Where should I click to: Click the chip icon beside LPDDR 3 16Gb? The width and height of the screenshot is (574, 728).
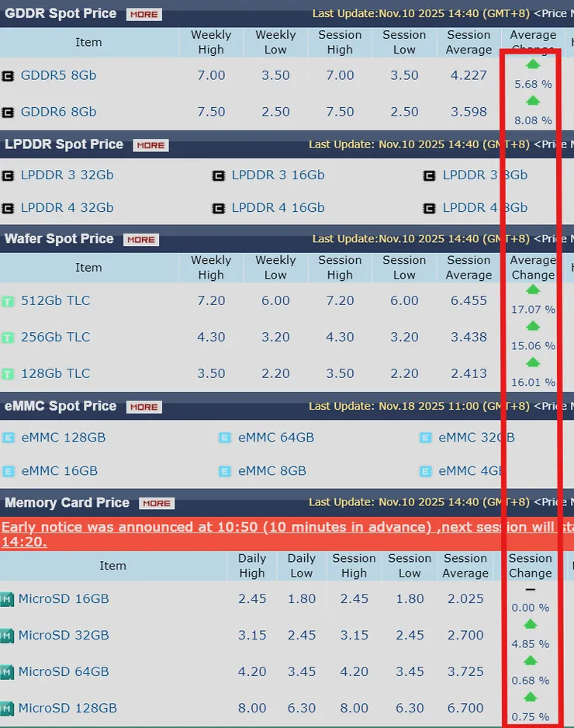[x=219, y=175]
